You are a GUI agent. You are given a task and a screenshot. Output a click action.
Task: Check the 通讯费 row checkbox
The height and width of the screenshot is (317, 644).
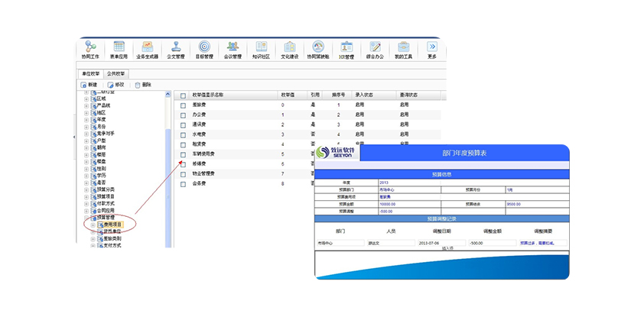click(x=183, y=125)
